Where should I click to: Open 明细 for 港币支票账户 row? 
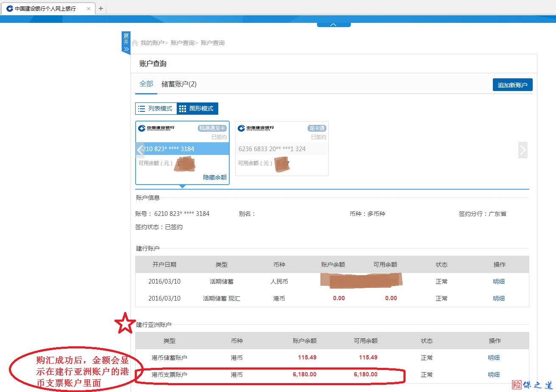494,375
